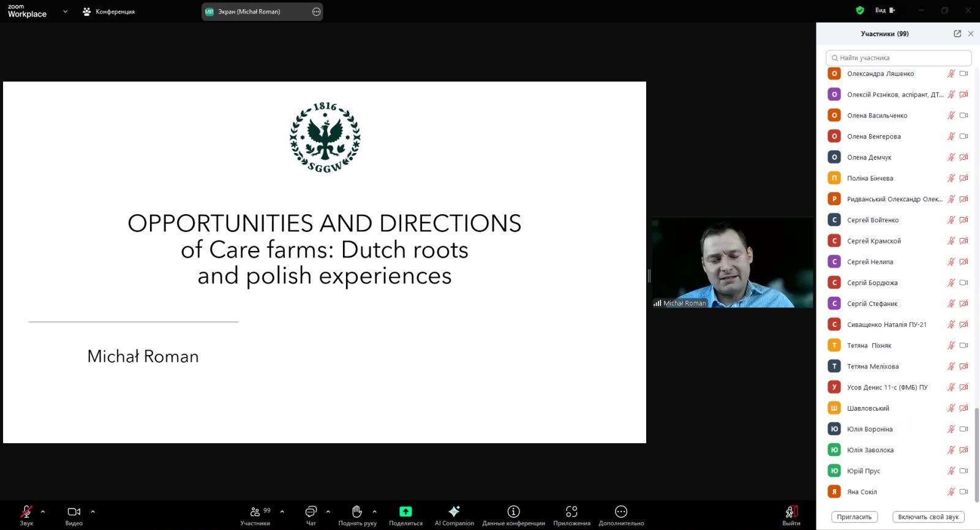Click the participant search field
Image resolution: width=980 pixels, height=530 pixels.
tap(899, 58)
